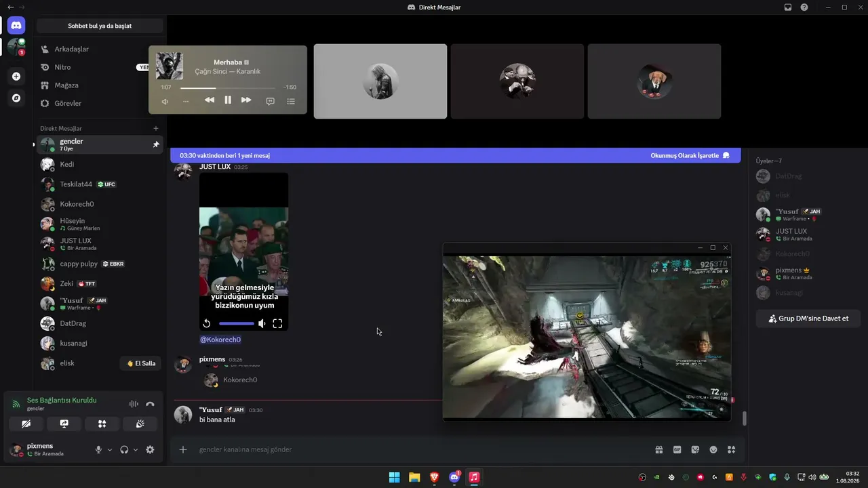Click the @Kokorech0 mention

tap(220, 340)
